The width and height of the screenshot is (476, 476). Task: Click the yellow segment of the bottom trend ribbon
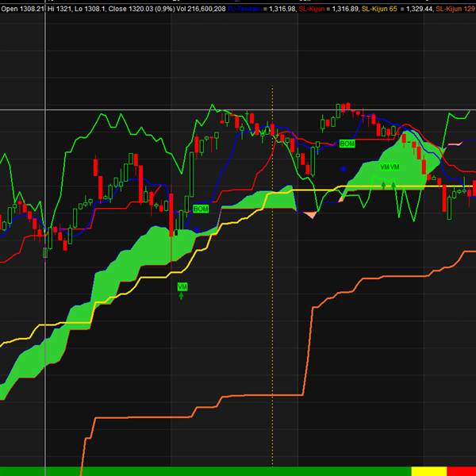(x=429, y=471)
